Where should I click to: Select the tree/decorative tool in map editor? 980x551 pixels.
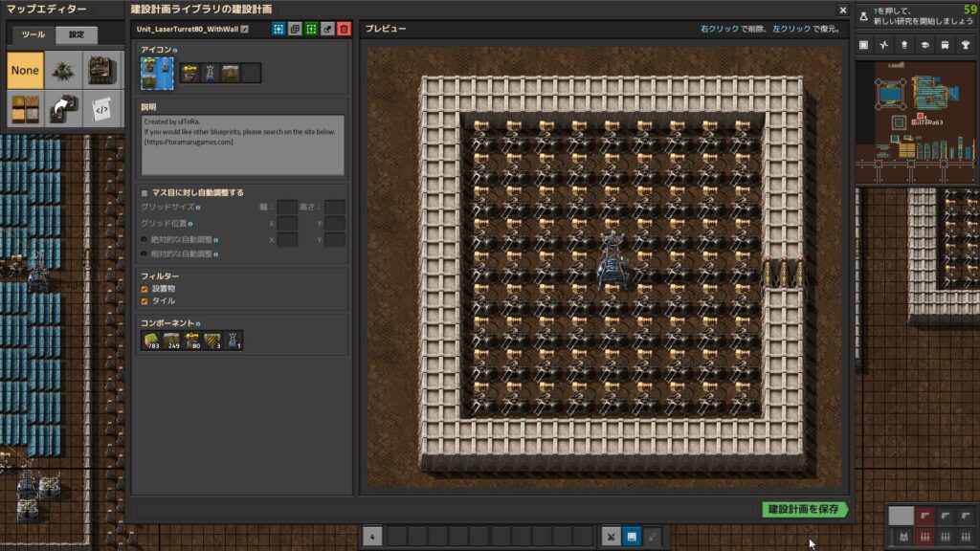point(63,70)
